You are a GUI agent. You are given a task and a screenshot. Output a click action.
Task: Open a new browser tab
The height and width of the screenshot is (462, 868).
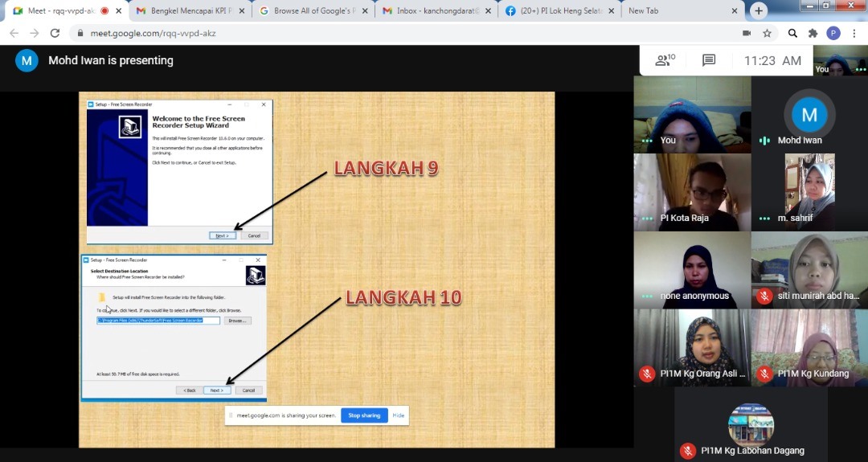point(759,10)
